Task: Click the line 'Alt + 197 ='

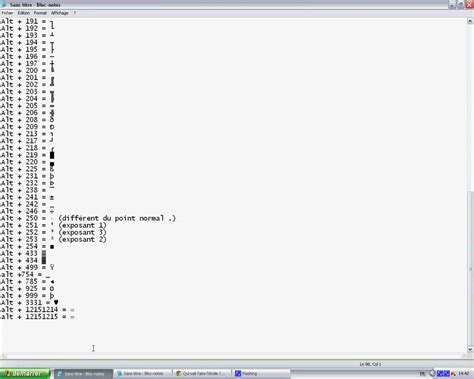Action: click(27, 64)
